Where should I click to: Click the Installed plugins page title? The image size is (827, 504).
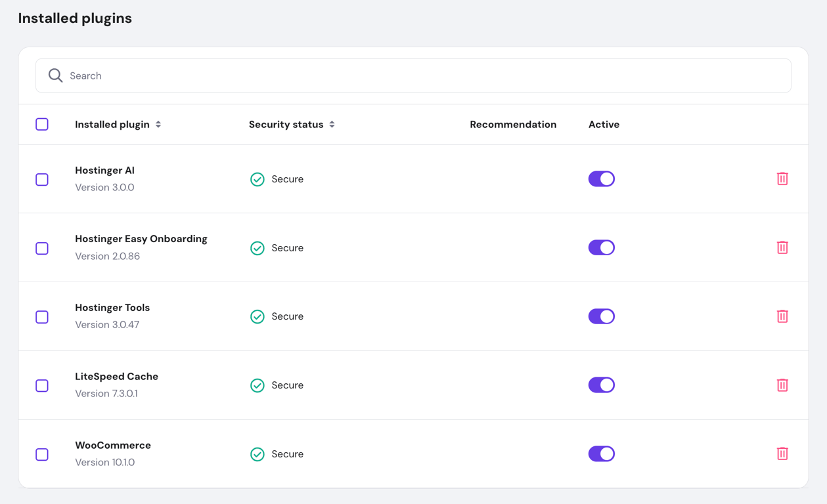[74, 18]
